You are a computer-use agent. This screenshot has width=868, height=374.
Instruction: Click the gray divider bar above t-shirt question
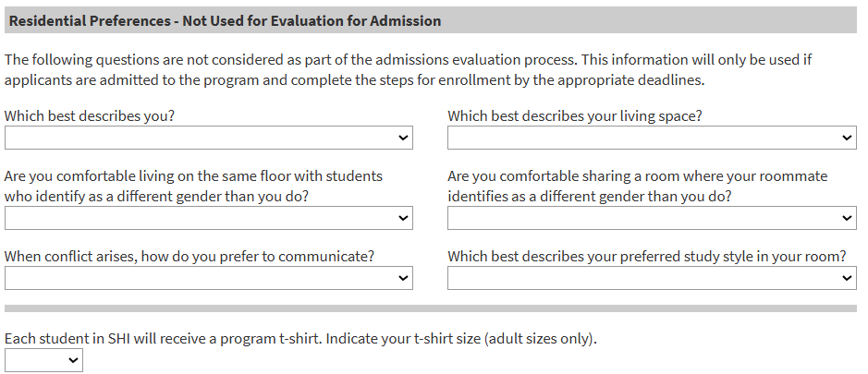(430, 308)
